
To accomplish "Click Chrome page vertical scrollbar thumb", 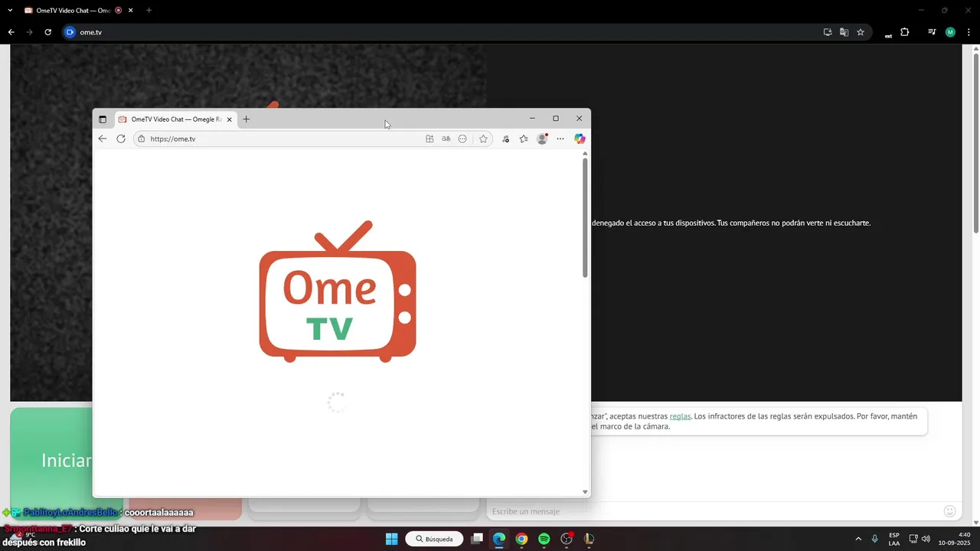I will [975, 143].
